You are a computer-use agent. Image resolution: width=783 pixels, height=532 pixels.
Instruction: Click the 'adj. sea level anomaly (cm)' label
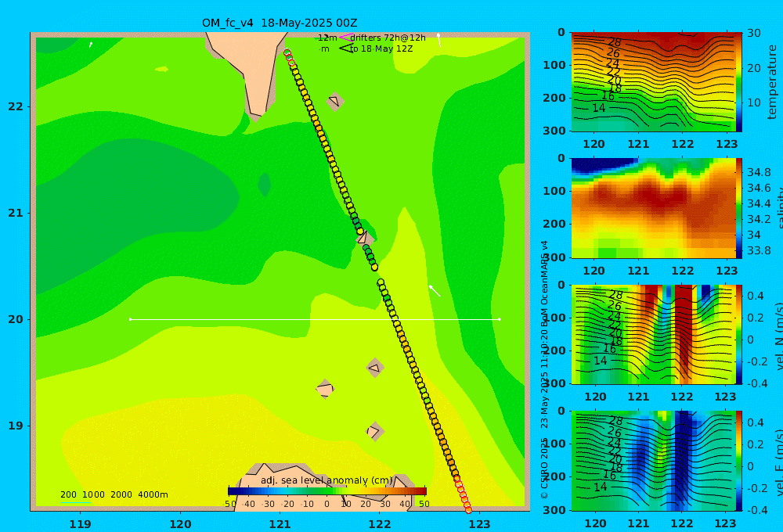[x=327, y=480]
